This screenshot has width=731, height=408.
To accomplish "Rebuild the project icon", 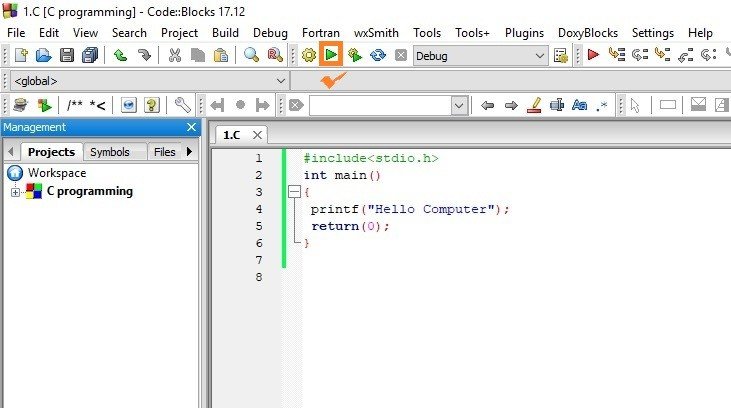I will coord(378,55).
